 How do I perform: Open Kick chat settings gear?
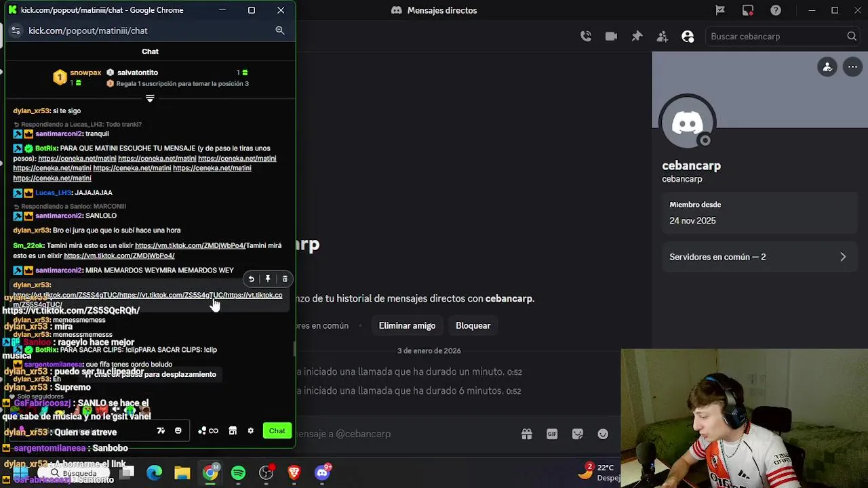click(x=250, y=431)
